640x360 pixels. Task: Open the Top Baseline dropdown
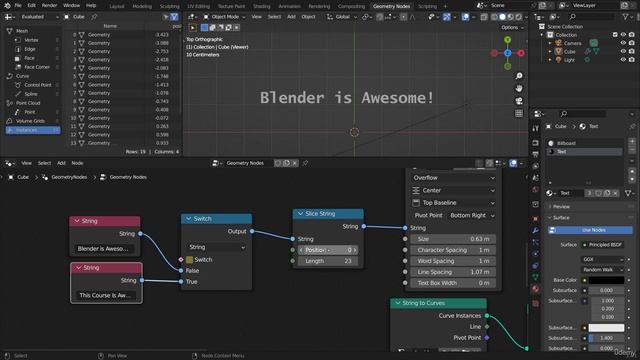tap(453, 203)
